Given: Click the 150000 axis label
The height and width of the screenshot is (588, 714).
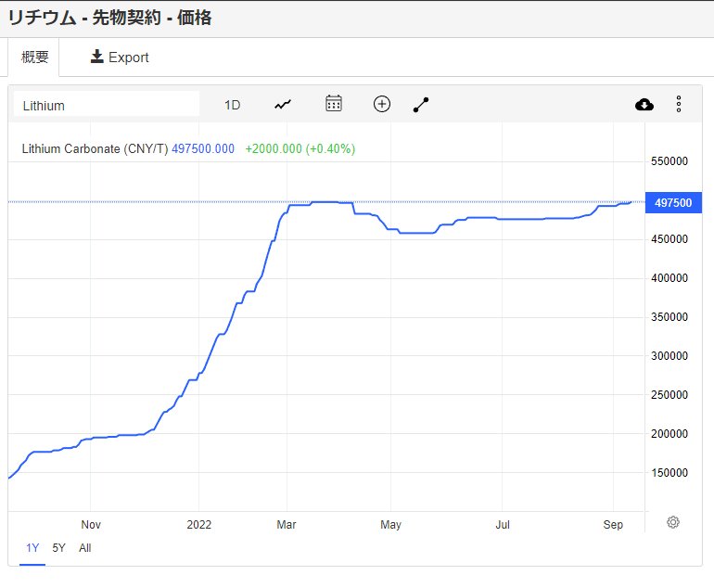Looking at the screenshot, I should (x=669, y=473).
